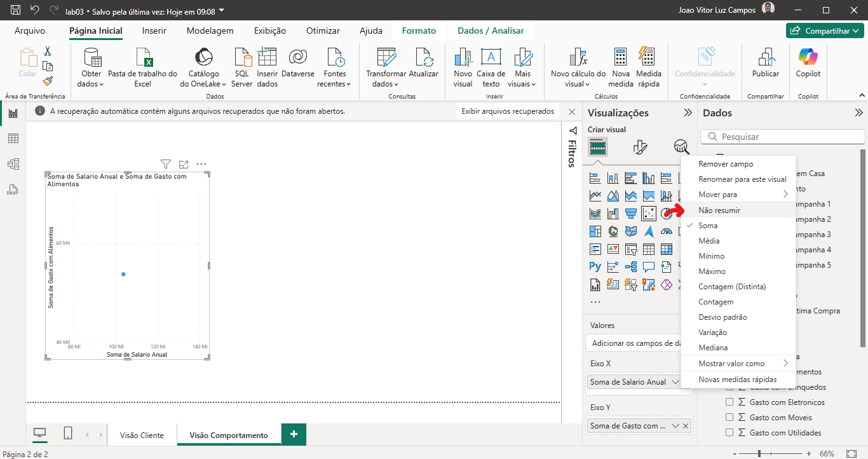Check the Gasto com Eletronicos field
The image size is (868, 459).
click(729, 402)
